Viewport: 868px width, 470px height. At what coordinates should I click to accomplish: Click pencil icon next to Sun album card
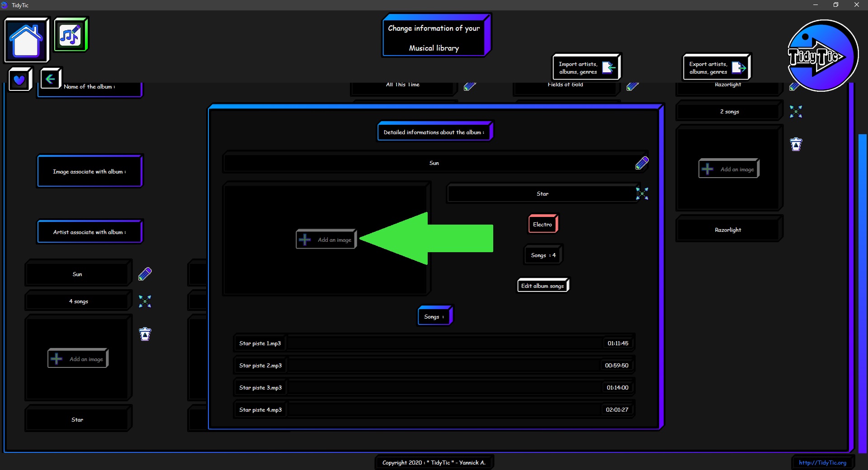click(x=145, y=274)
